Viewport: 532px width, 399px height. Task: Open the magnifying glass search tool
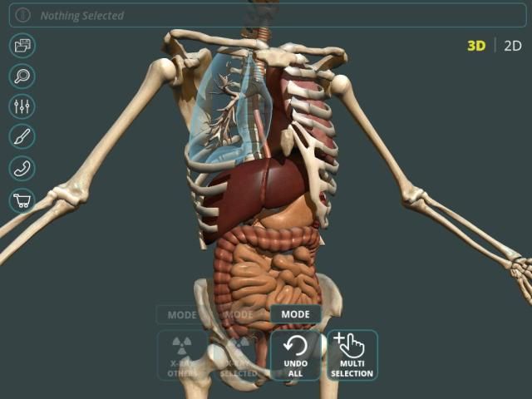click(x=22, y=76)
